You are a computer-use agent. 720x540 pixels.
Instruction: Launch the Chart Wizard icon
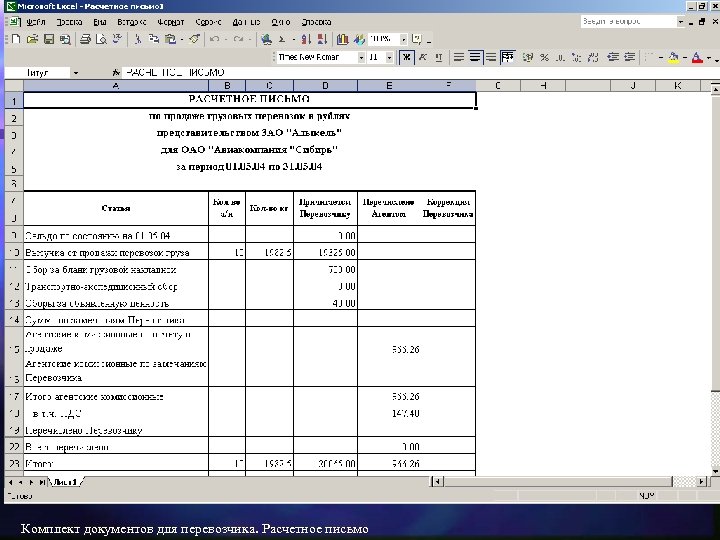(342, 39)
